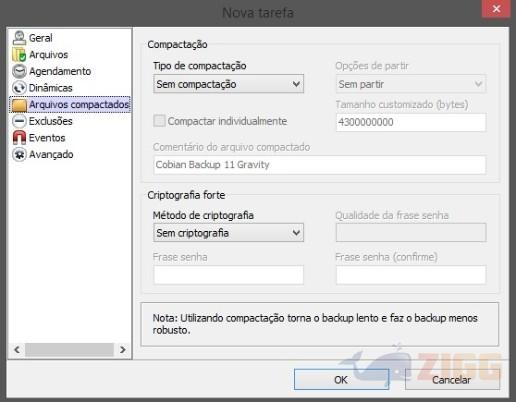The image size is (516, 402).
Task: Click the Comentário do arquivo compactado field
Action: point(320,165)
